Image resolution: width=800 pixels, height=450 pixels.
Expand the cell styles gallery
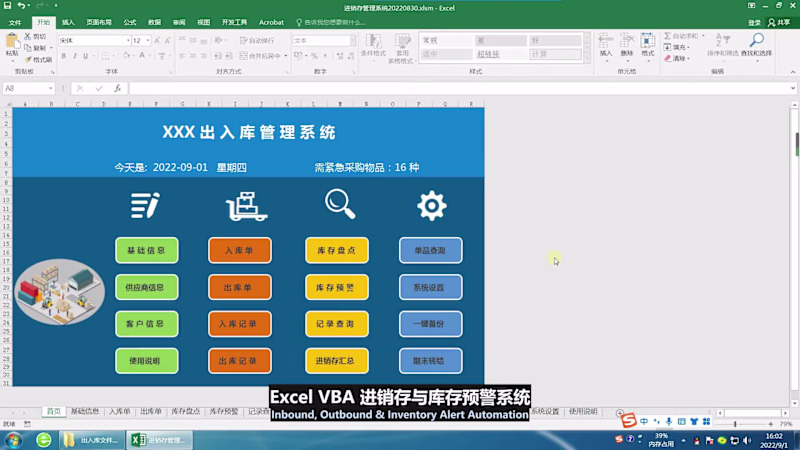click(587, 59)
